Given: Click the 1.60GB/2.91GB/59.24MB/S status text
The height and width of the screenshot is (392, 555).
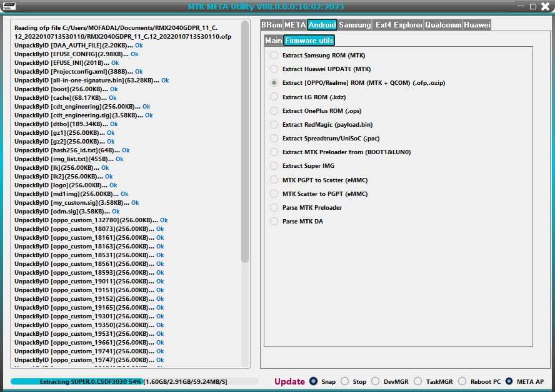Looking at the screenshot, I should pyautogui.click(x=185, y=382).
